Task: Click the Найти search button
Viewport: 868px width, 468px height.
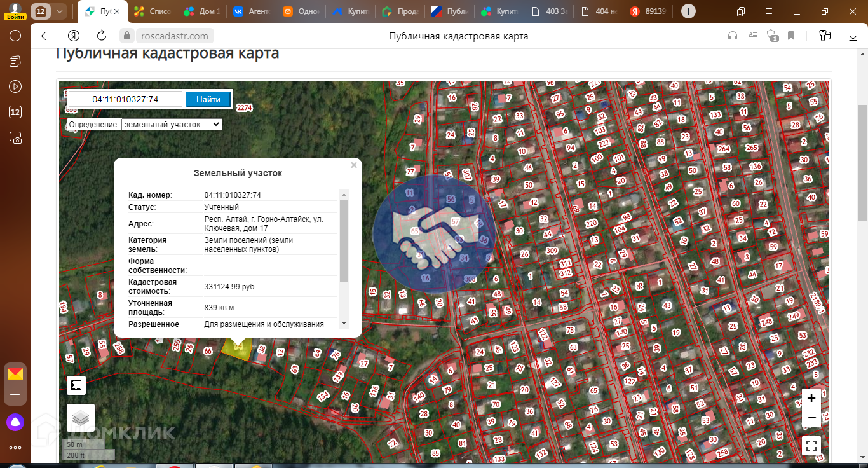Action: click(x=208, y=99)
